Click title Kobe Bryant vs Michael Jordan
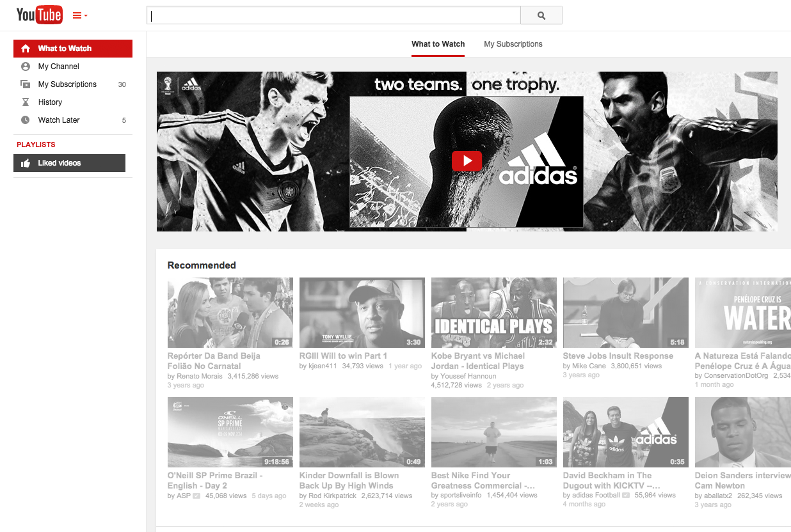 click(478, 361)
